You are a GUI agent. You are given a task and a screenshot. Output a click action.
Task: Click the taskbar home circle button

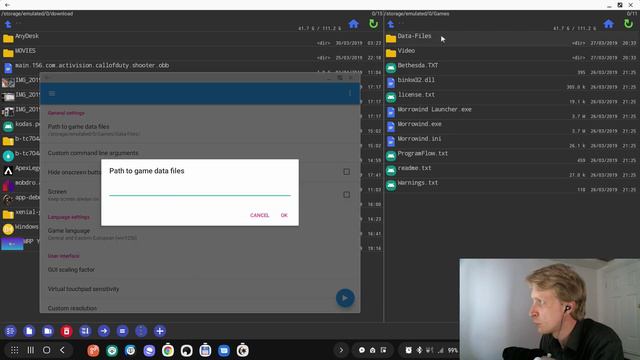(x=47, y=350)
